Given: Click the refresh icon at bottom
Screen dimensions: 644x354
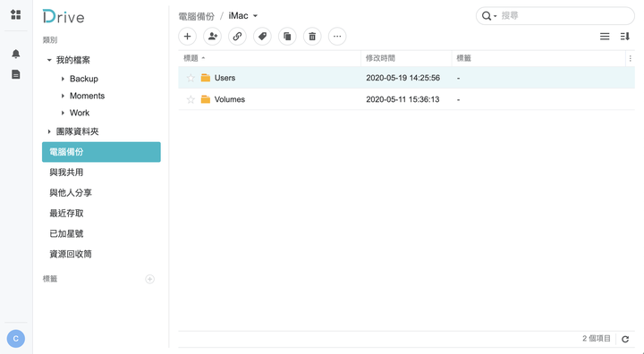Looking at the screenshot, I should 625,339.
